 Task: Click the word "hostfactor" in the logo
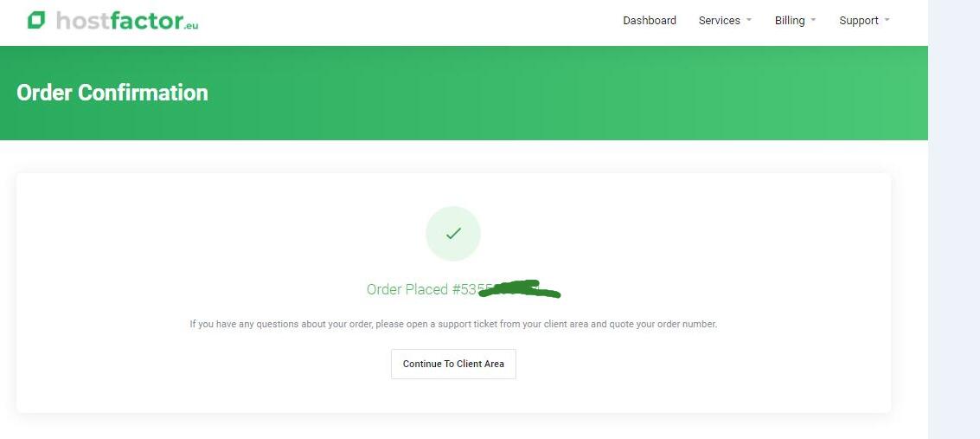[x=118, y=21]
